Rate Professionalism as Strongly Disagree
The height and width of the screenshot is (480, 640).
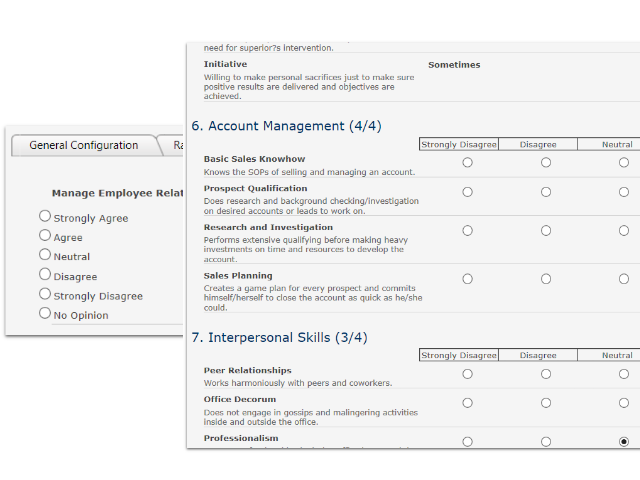tap(467, 442)
